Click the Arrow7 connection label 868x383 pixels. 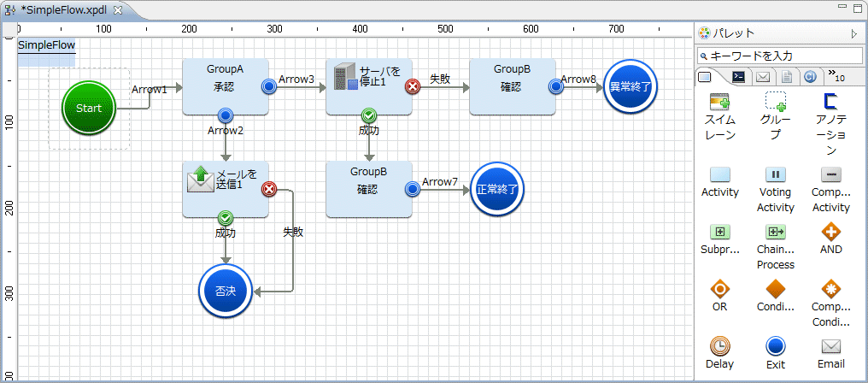coord(439,182)
